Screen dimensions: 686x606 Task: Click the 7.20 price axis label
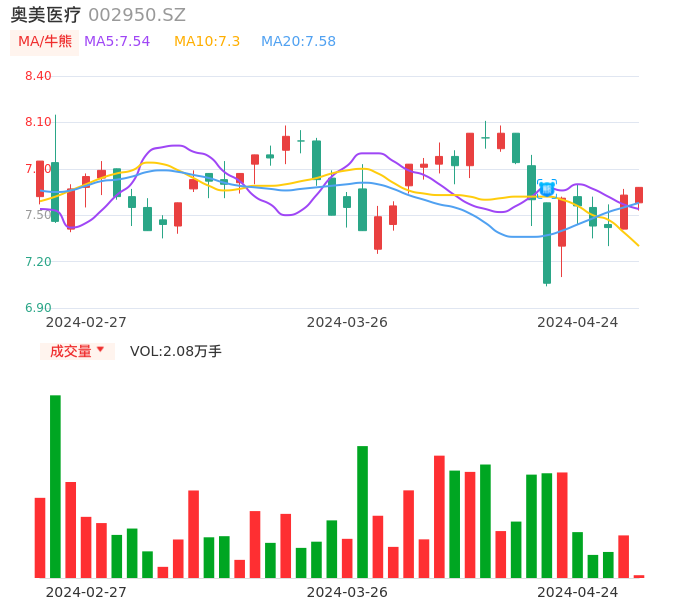[37, 262]
